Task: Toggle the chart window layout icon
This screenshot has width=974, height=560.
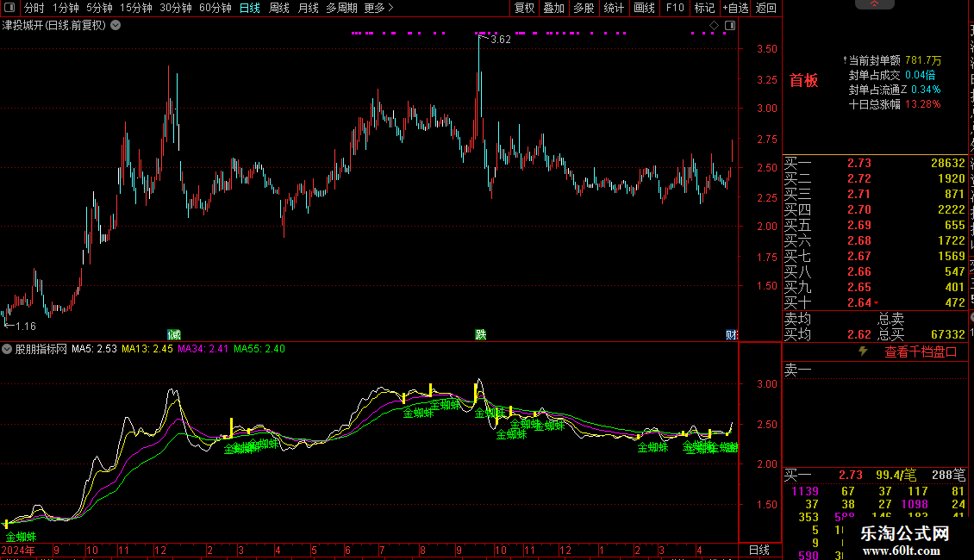Action: pyautogui.click(x=730, y=26)
